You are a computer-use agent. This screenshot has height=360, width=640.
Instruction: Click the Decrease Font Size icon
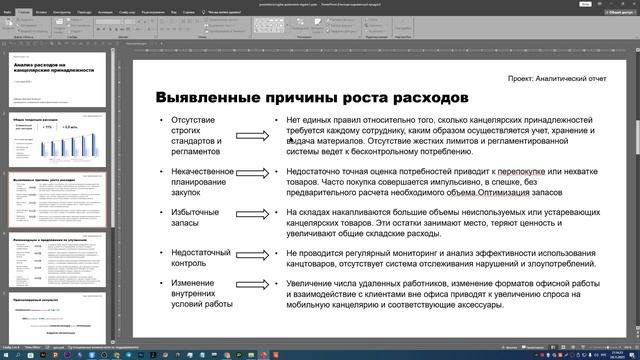(x=145, y=22)
